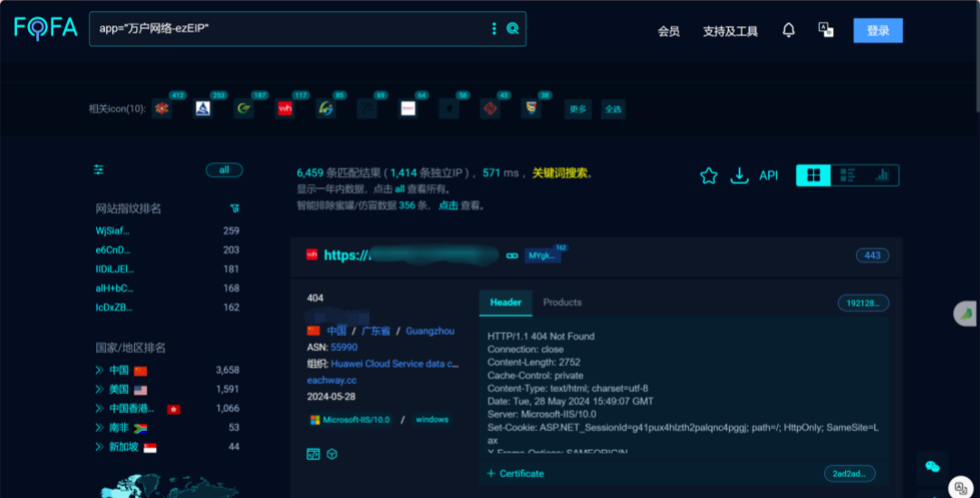Viewport: 980px width, 498px height.
Task: Click 全选 to select all icons
Action: coord(613,110)
